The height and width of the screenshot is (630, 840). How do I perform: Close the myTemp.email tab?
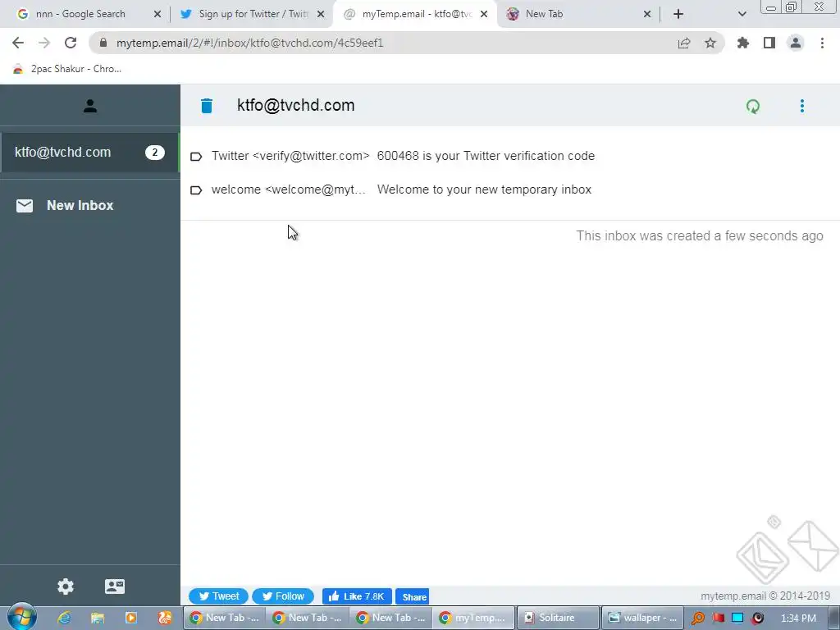pos(484,15)
